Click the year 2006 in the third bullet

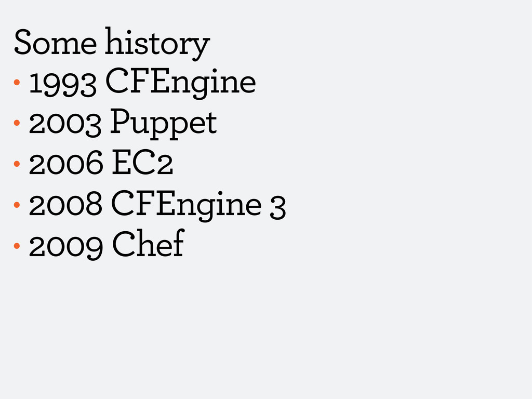[66, 163]
